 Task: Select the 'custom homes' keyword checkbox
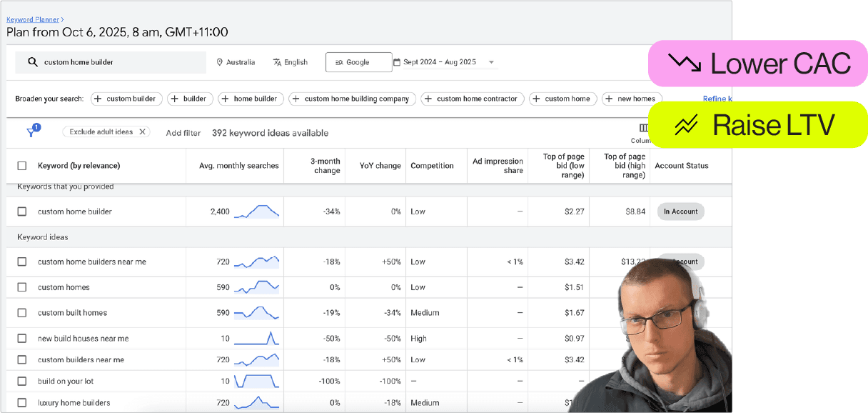pos(22,287)
